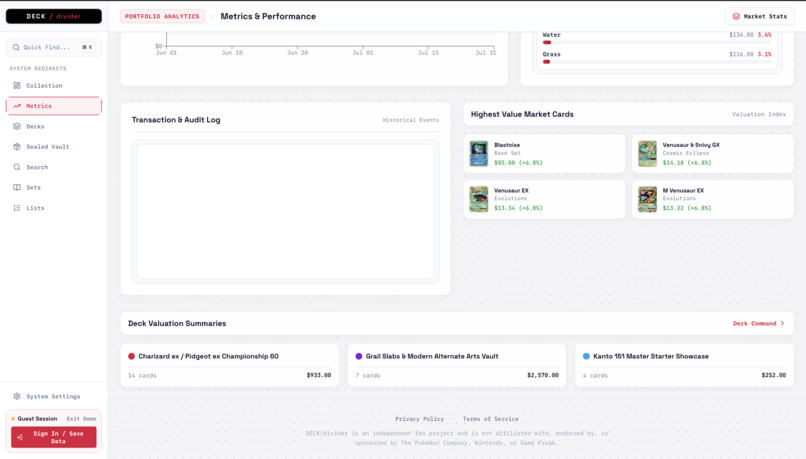This screenshot has width=806, height=459.
Task: Open Charizard ex / Pidgeot ex Championship deck
Action: (230, 365)
